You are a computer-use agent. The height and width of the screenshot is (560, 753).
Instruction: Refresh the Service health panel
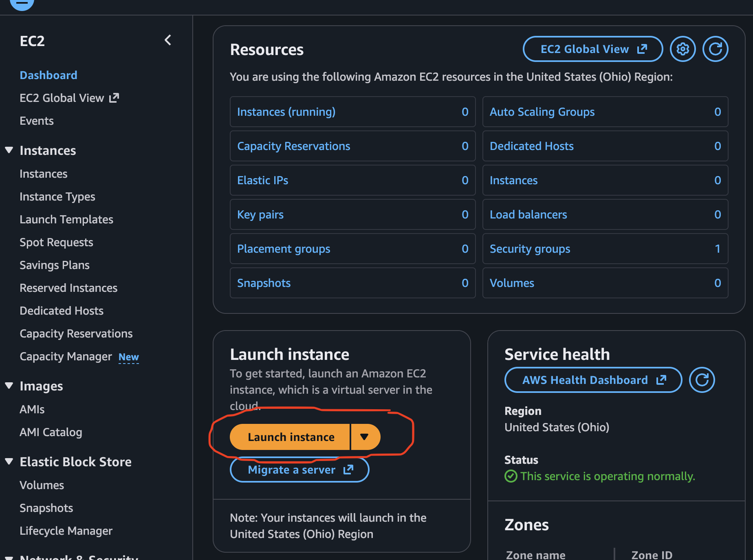coord(702,380)
